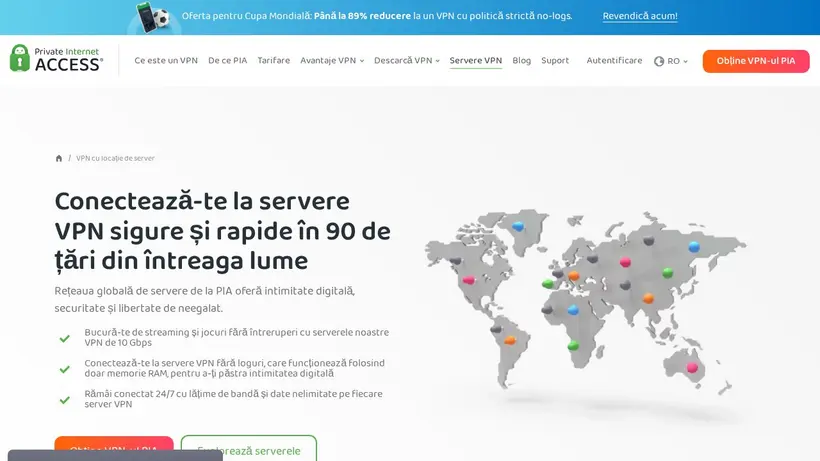Click Explorează serverele button
The height and width of the screenshot is (461, 820).
pyautogui.click(x=249, y=448)
